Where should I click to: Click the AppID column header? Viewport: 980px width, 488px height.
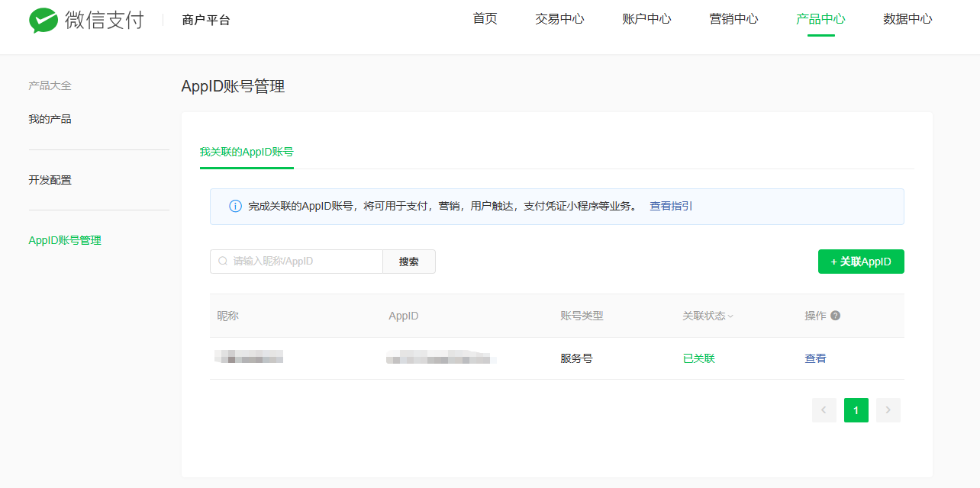(x=404, y=316)
